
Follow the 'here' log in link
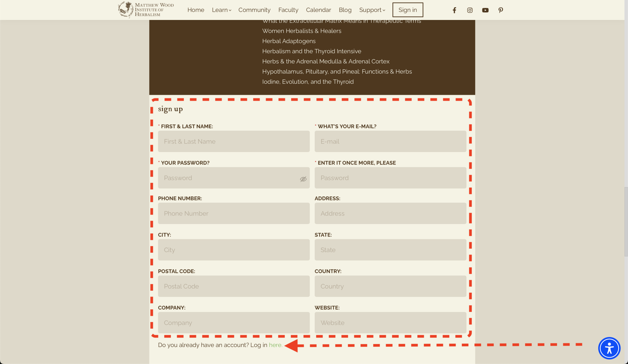[x=275, y=345]
